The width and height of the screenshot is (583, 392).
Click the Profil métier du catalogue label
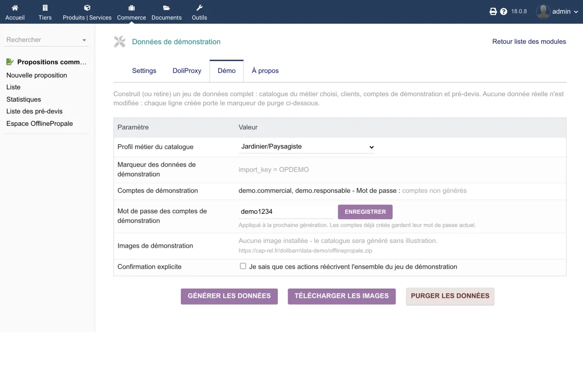(x=155, y=147)
